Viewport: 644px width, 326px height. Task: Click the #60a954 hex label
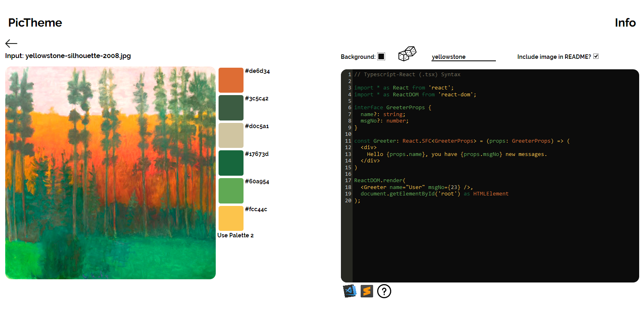(257, 181)
